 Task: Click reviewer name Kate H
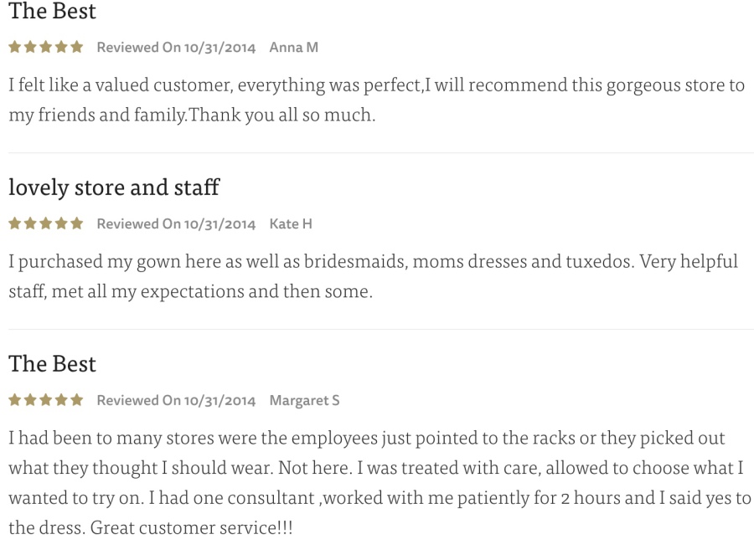click(291, 224)
